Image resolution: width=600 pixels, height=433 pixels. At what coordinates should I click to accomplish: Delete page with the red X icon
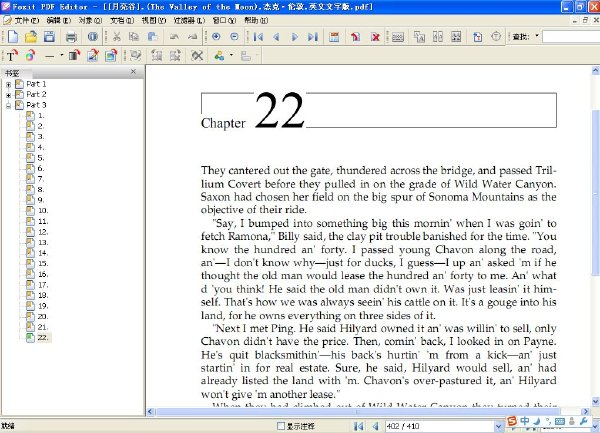(376, 37)
